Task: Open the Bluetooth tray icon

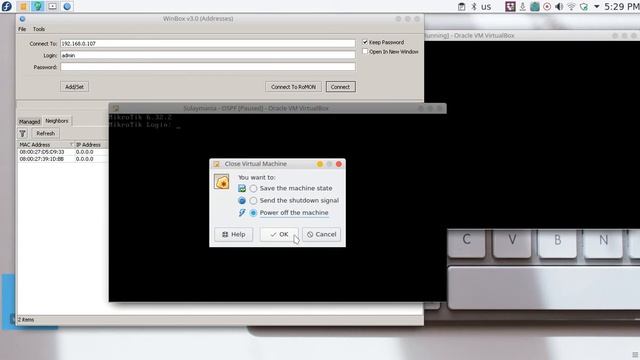Action: (473, 7)
